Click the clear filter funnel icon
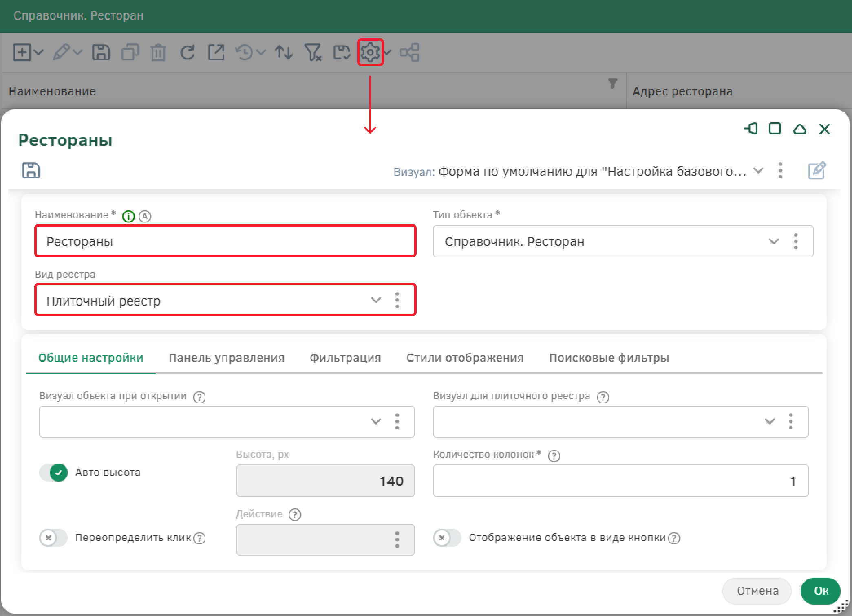This screenshot has height=616, width=852. (313, 53)
